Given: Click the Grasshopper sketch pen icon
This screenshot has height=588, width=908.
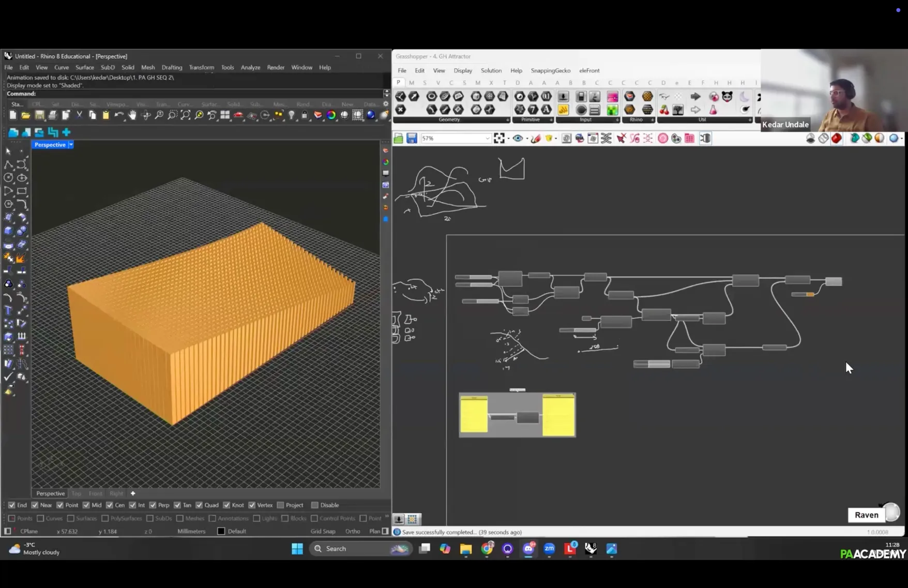Looking at the screenshot, I should [536, 138].
